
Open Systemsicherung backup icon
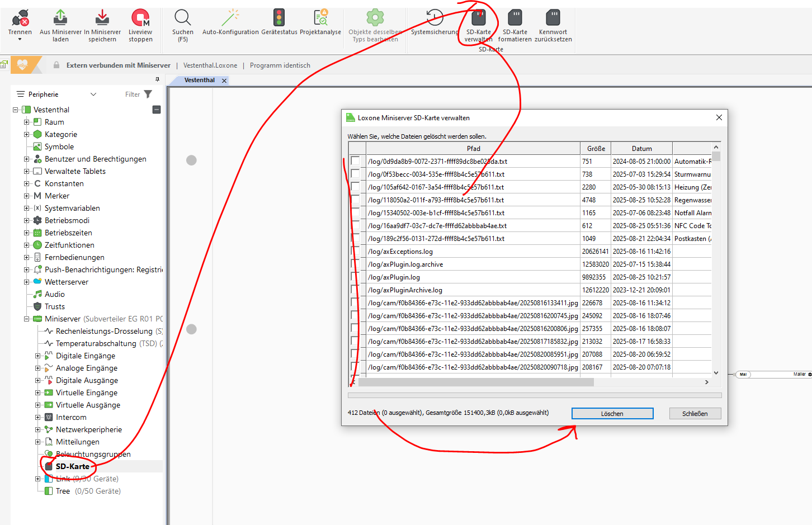[435, 18]
